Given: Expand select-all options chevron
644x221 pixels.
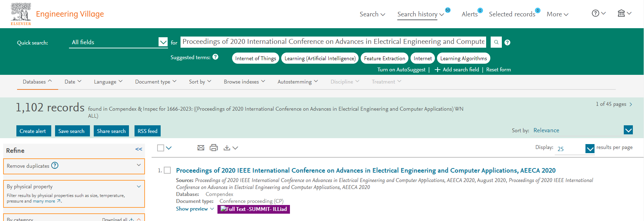Looking at the screenshot, I should (169, 148).
